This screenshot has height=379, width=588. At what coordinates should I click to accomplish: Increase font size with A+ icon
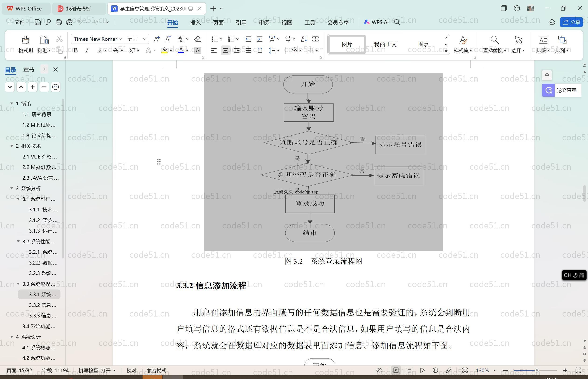coord(157,39)
